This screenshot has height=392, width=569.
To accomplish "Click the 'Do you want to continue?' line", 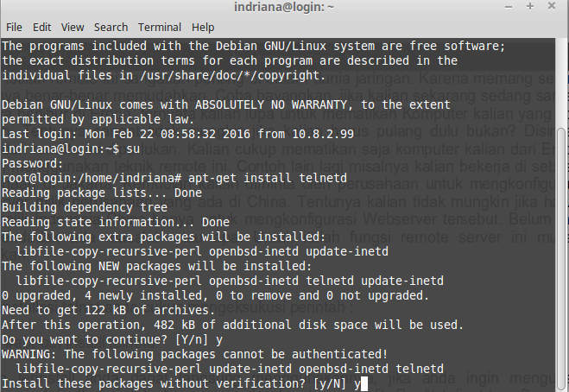I will click(x=112, y=339).
